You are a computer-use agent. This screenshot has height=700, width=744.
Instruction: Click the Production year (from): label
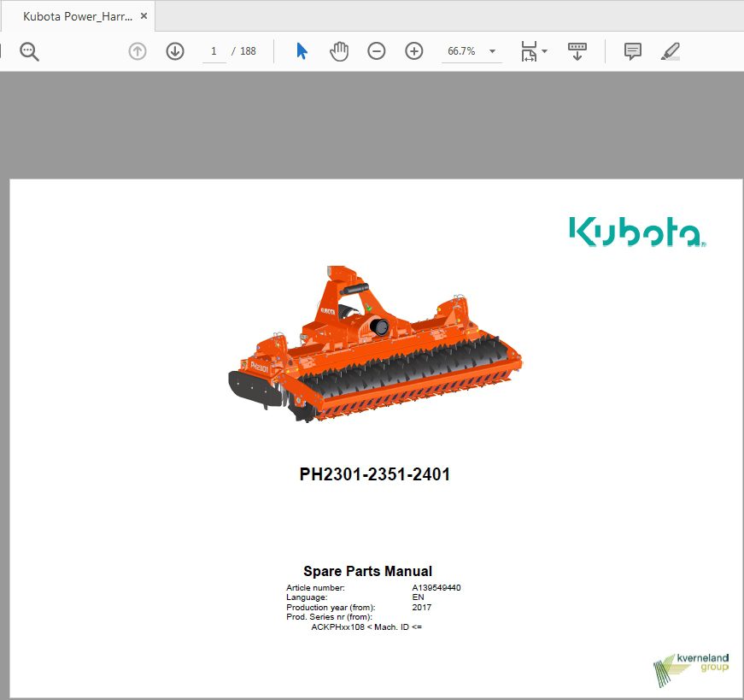pyautogui.click(x=331, y=607)
